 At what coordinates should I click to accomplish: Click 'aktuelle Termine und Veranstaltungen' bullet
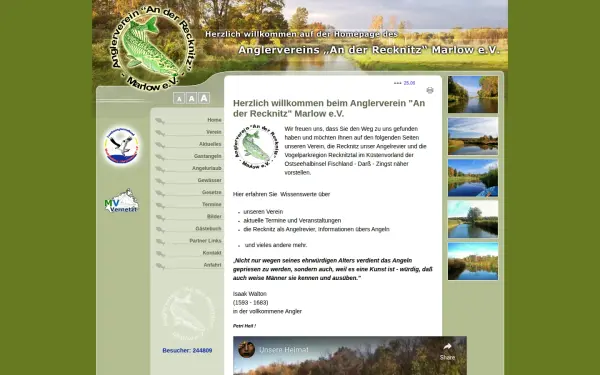point(292,220)
